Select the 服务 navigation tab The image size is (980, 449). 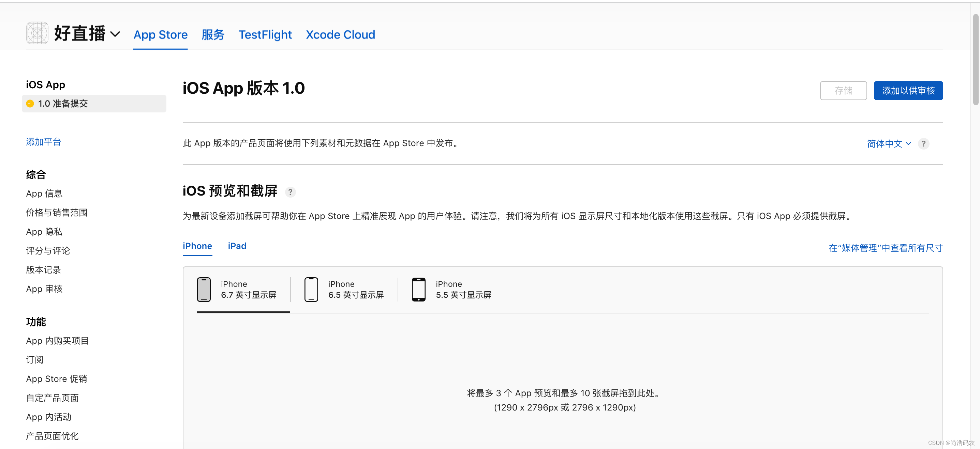[213, 35]
